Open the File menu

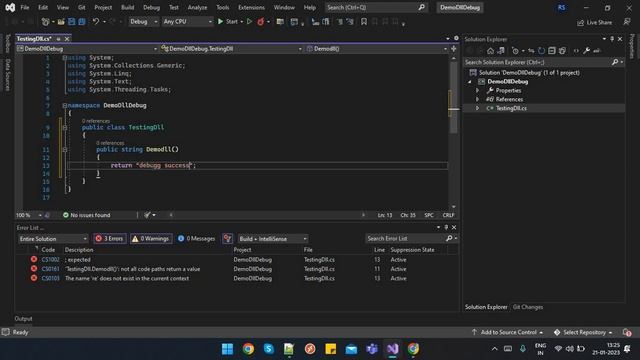pyautogui.click(x=24, y=7)
